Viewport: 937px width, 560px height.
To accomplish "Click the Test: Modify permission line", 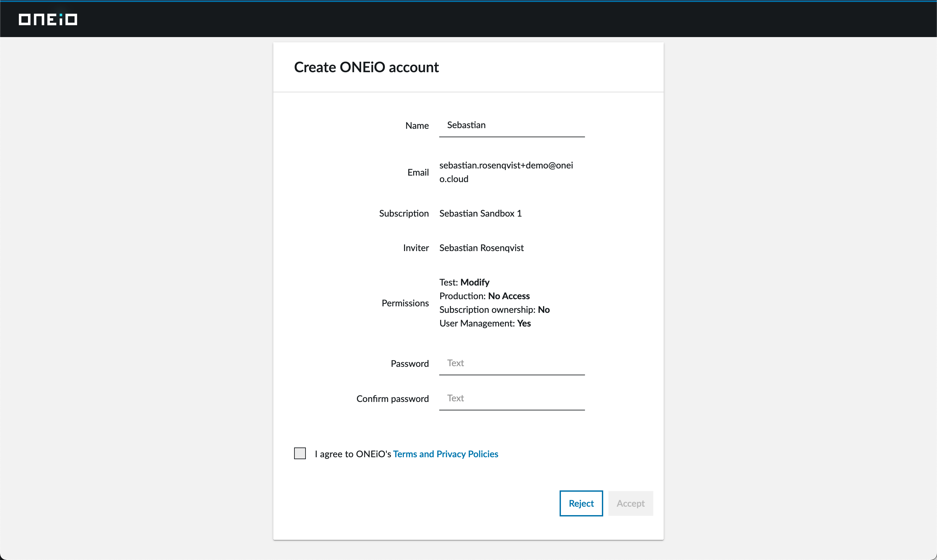I will tap(464, 282).
